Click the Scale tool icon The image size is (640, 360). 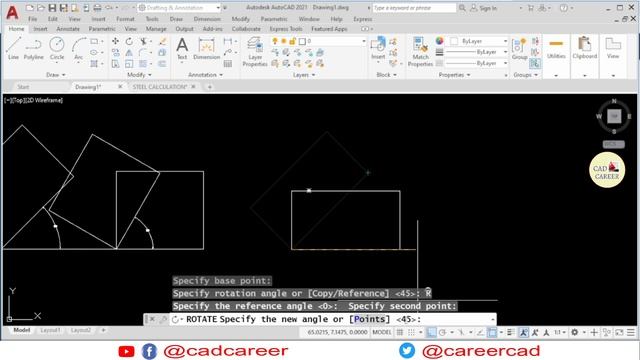tap(129, 64)
